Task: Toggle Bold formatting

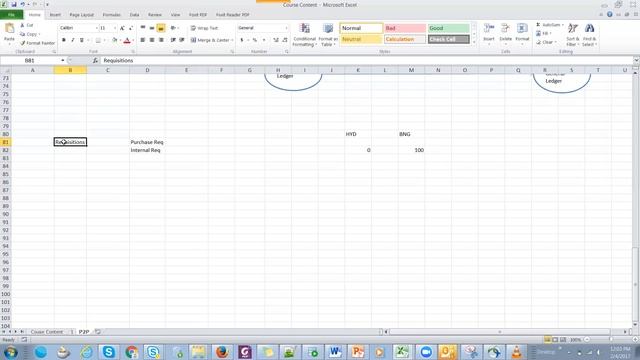Action: (x=64, y=40)
